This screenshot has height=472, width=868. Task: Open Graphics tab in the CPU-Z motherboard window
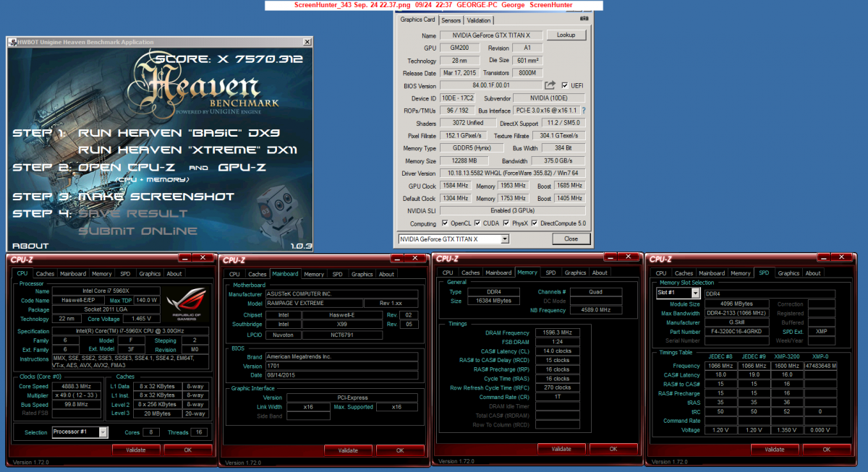pos(362,274)
